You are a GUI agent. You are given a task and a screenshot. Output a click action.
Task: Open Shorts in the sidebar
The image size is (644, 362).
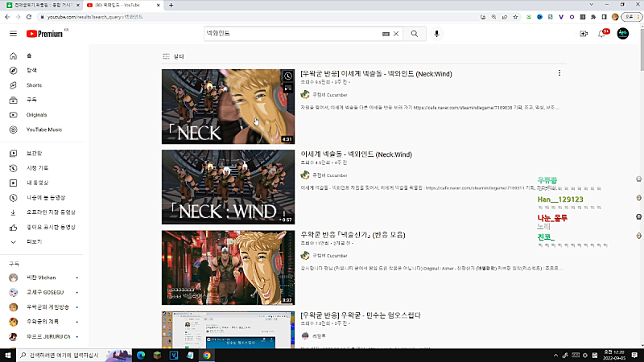click(34, 85)
